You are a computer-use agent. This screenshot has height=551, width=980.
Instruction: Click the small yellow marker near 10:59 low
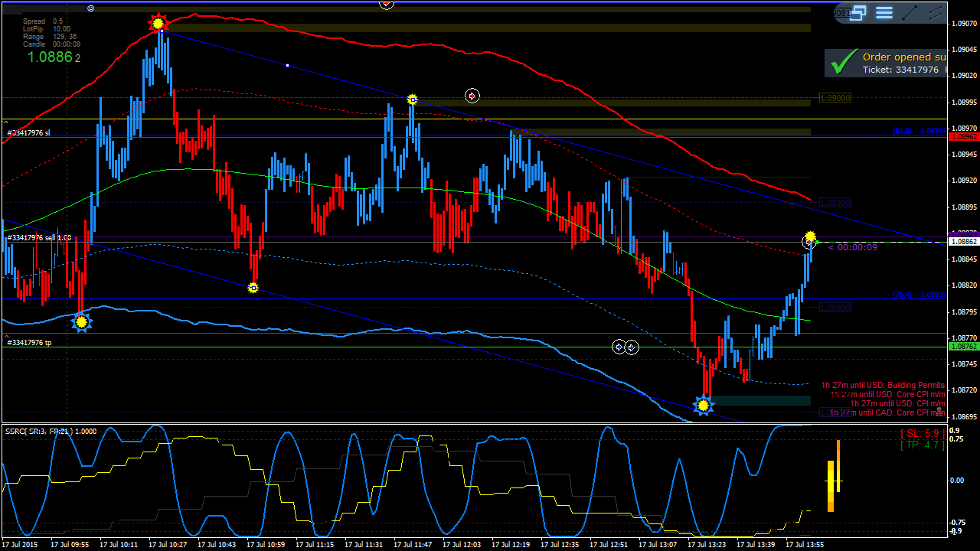coord(253,288)
